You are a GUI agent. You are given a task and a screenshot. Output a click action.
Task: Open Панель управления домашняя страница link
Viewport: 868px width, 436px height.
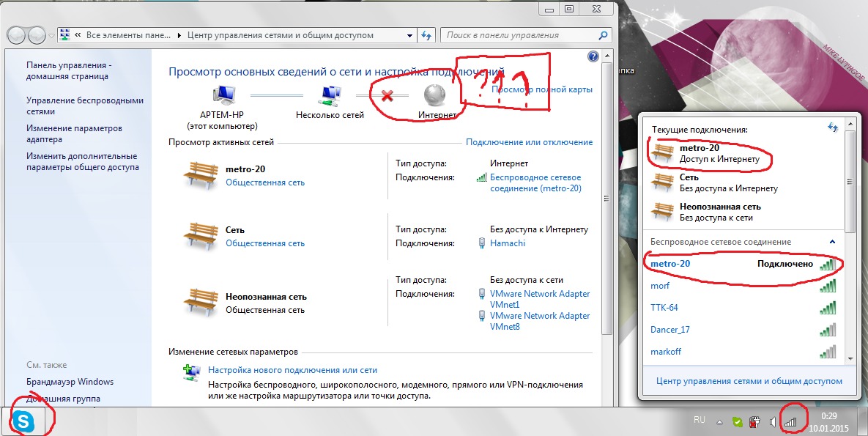point(69,70)
